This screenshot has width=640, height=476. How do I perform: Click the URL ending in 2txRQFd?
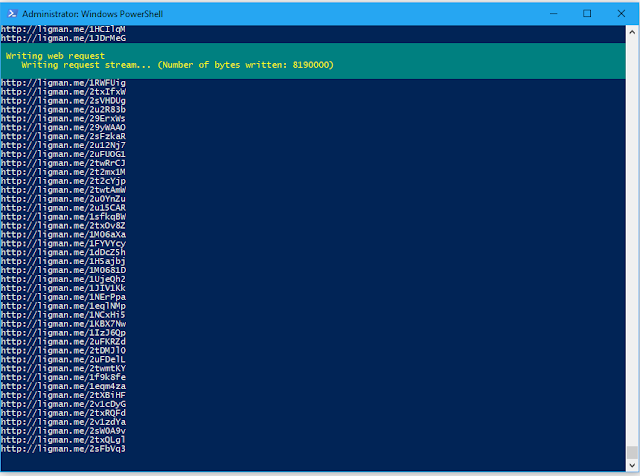[x=63, y=414]
